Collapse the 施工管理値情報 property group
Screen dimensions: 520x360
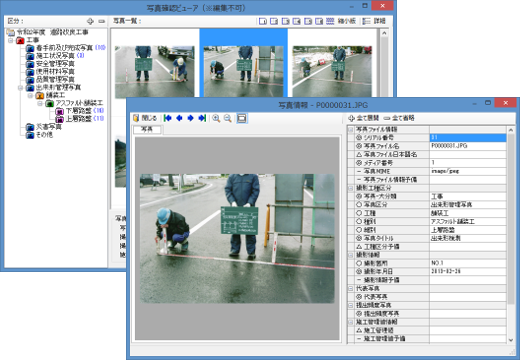(351, 322)
